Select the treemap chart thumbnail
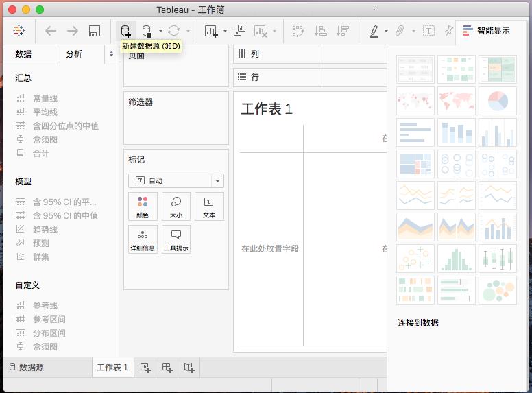 click(415, 164)
